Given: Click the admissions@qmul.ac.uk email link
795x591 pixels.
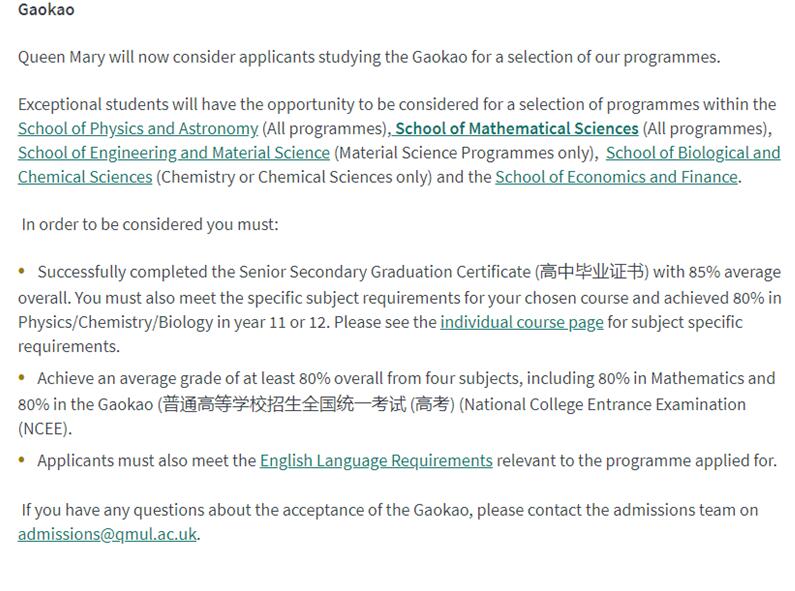Looking at the screenshot, I should coord(107,534).
